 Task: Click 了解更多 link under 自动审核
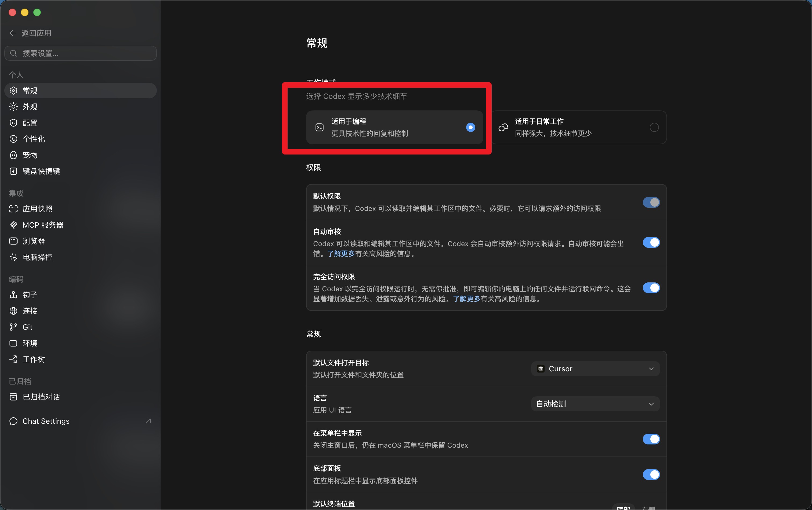pyautogui.click(x=341, y=254)
